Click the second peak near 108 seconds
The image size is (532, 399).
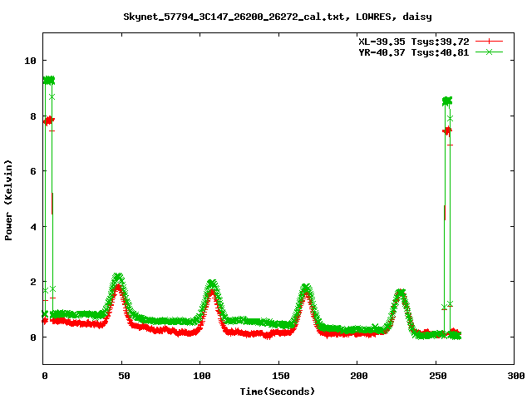point(212,284)
